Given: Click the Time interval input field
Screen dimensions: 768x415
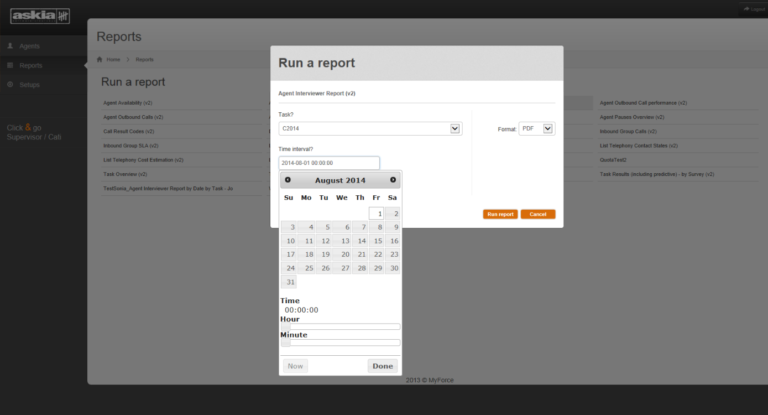Looking at the screenshot, I should click(x=329, y=163).
